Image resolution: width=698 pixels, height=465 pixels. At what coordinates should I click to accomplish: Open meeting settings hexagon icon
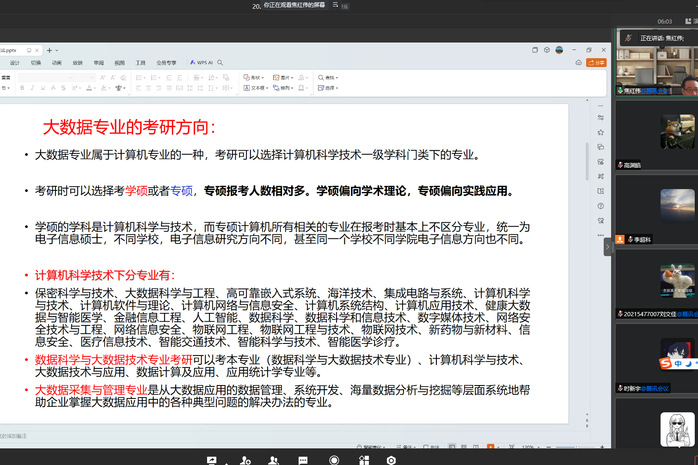pyautogui.click(x=391, y=460)
